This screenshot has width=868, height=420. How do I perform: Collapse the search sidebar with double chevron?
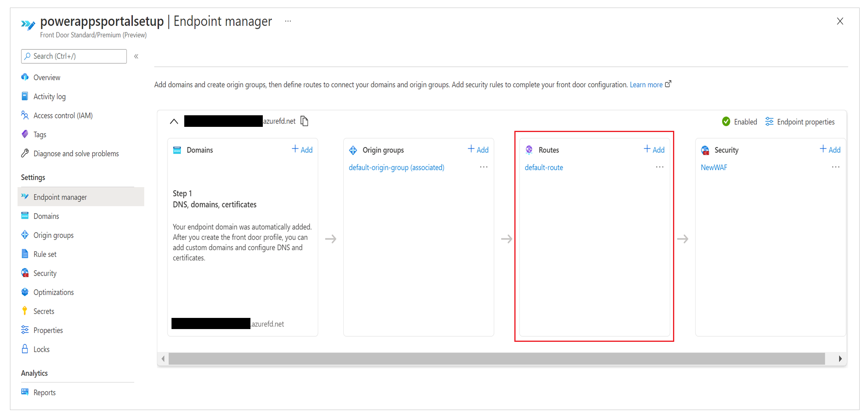tap(136, 56)
